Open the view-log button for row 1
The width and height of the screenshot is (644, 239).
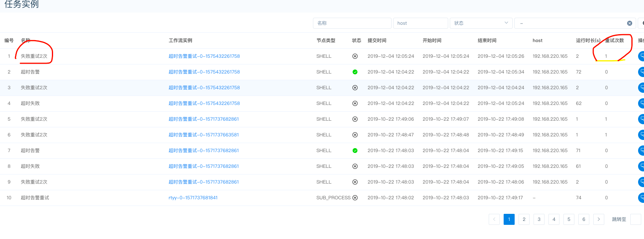coord(641,56)
